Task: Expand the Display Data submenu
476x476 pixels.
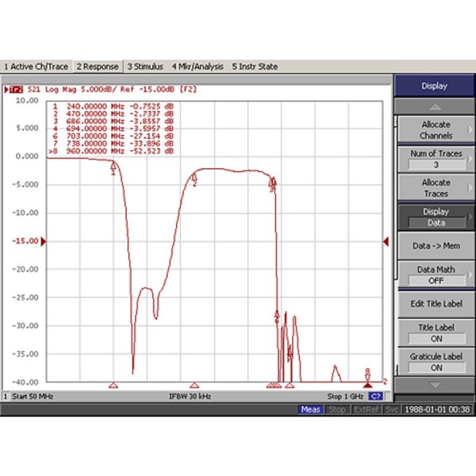Action: pyautogui.click(x=435, y=217)
